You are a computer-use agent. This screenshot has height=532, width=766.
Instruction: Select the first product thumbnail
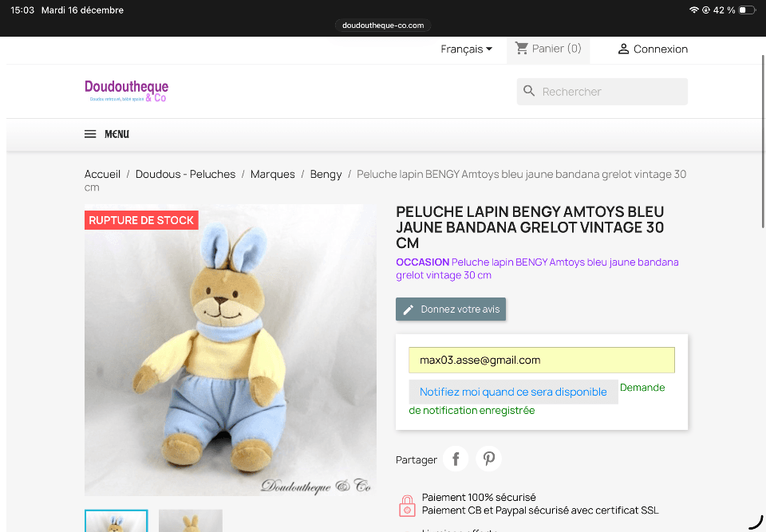click(x=116, y=521)
